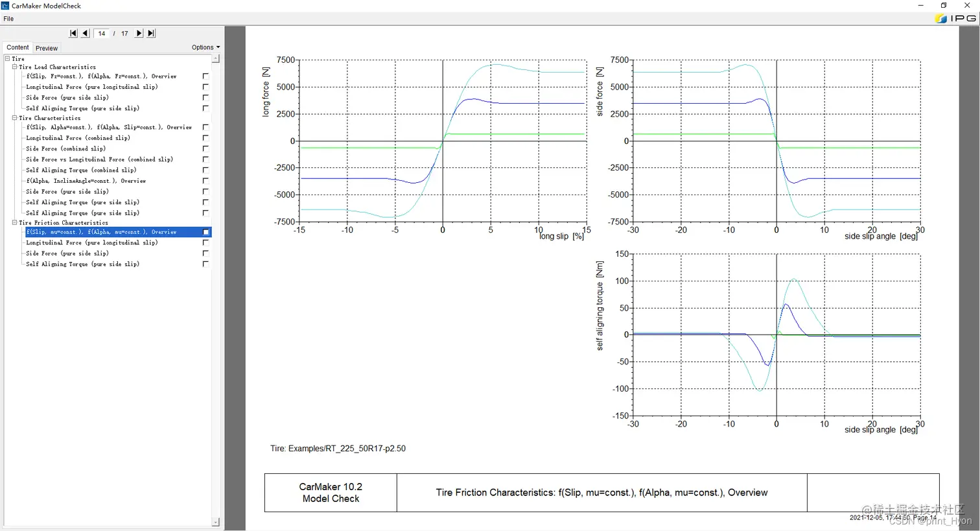Select Longitudinal Force row under Tire Friction
Viewport: 980px width, 531px height.
tap(92, 242)
